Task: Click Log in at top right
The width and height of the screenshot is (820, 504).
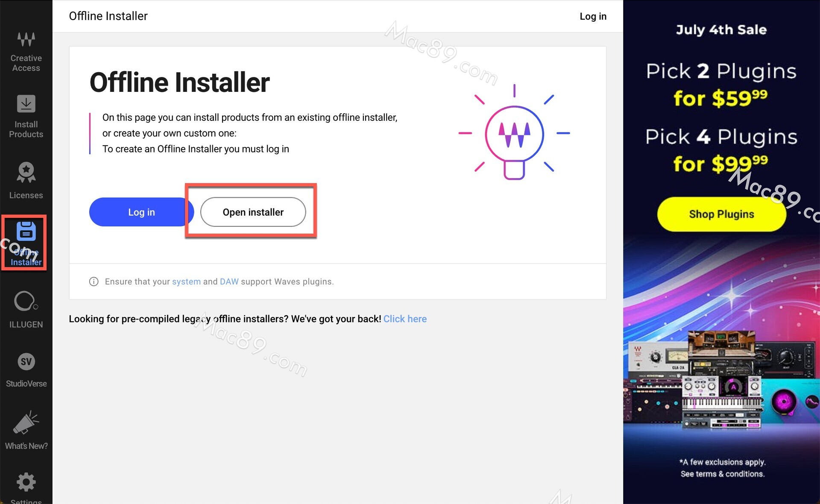Action: (x=593, y=16)
